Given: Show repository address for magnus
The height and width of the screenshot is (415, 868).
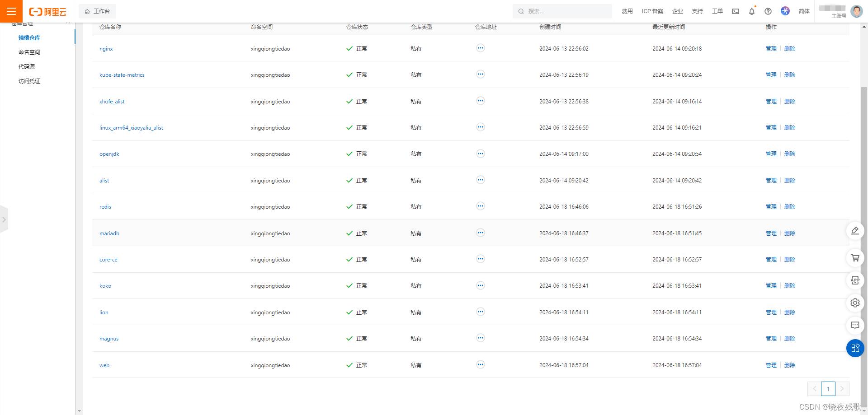Looking at the screenshot, I should point(480,338).
